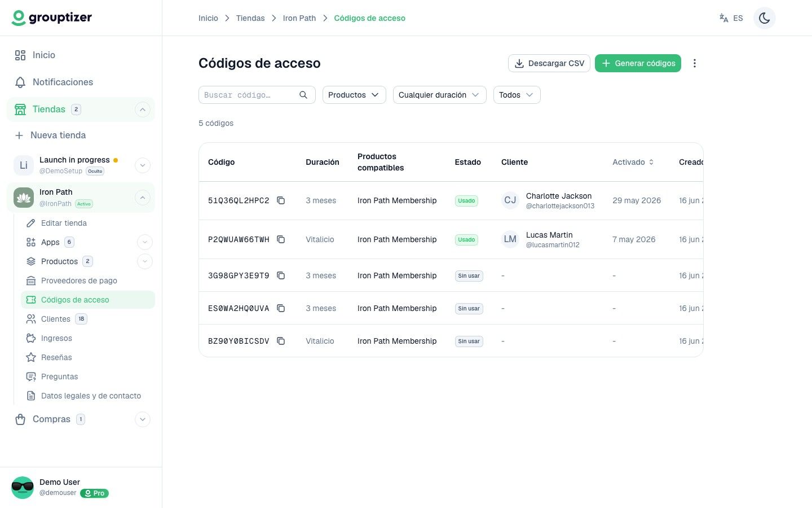Go to Iron Path breadcrumb
The image size is (812, 508).
coord(299,18)
